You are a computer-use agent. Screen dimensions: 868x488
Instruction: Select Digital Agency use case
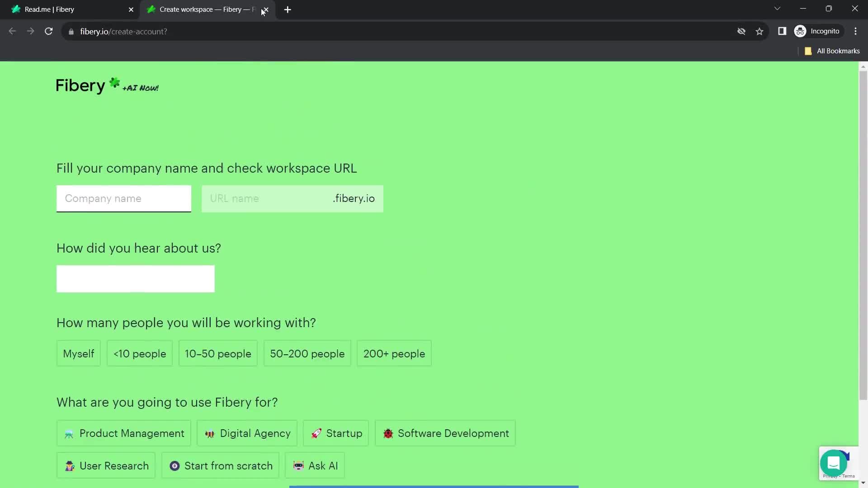click(x=247, y=433)
